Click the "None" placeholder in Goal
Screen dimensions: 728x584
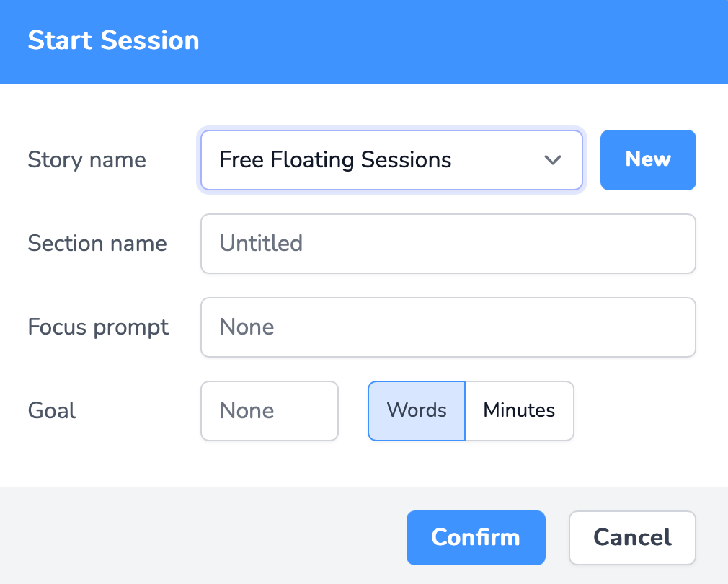247,411
